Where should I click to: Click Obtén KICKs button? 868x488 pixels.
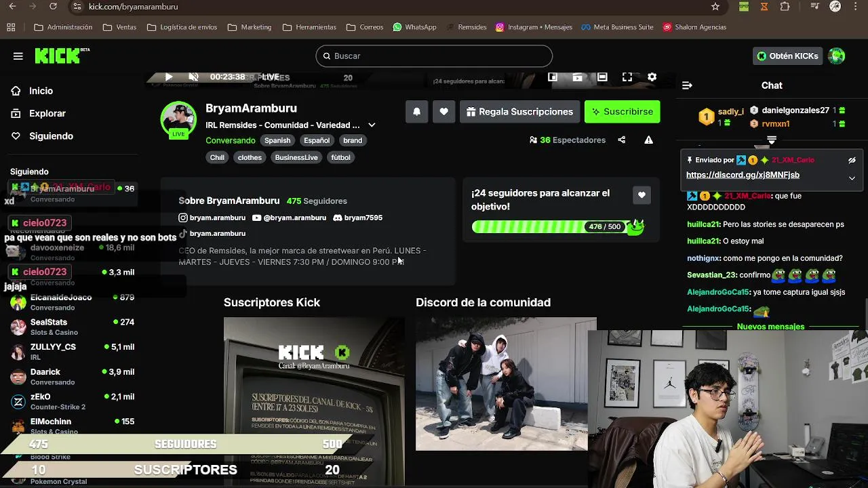pyautogui.click(x=787, y=56)
